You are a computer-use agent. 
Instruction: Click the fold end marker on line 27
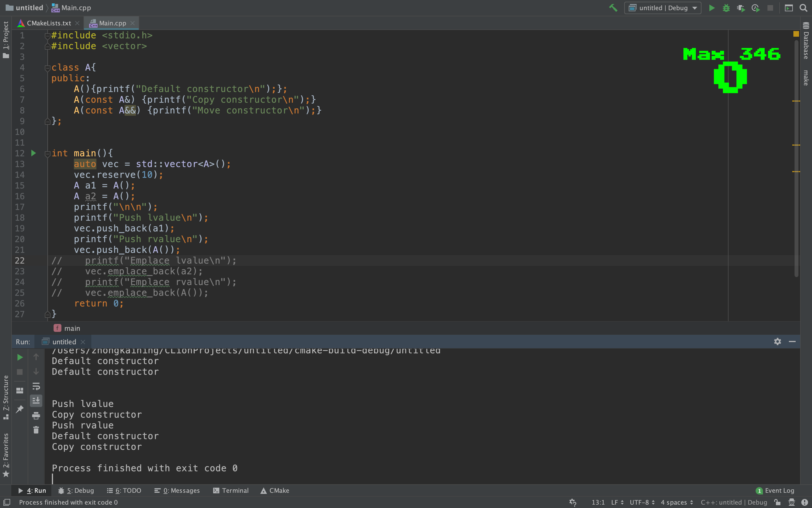(47, 314)
